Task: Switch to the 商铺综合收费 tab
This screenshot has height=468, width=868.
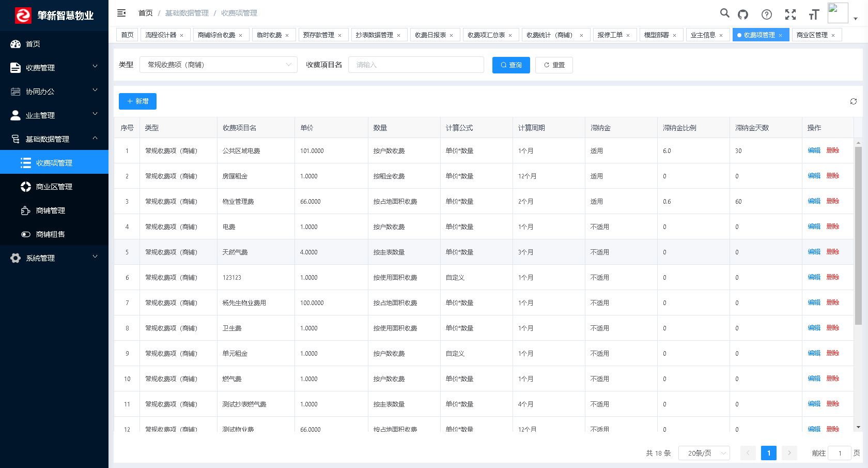Action: [218, 35]
